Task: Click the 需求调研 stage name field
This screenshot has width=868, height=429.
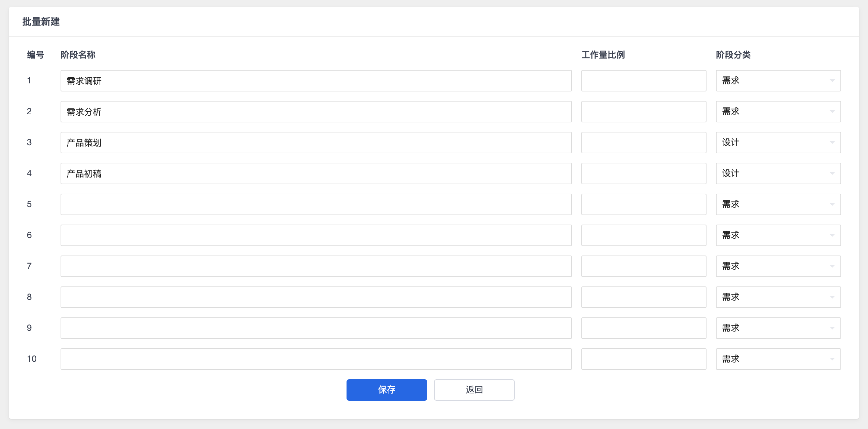Action: [x=316, y=81]
